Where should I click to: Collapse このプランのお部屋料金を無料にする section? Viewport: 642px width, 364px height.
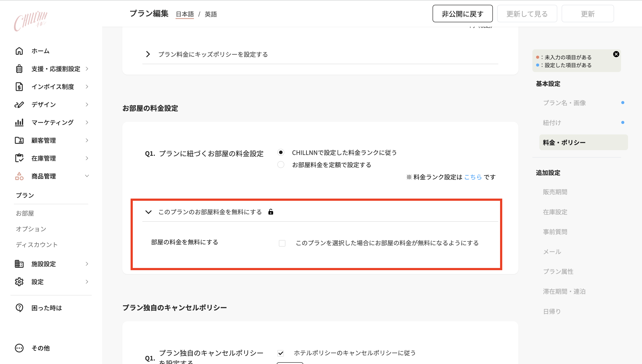[148, 212]
